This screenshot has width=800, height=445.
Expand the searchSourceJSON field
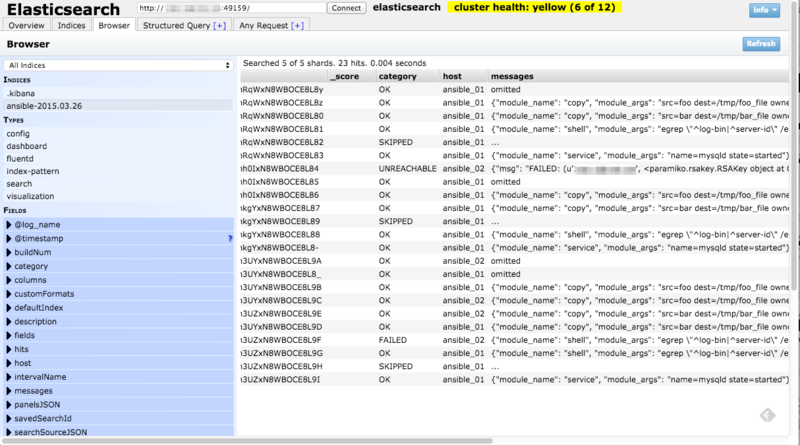tap(118, 432)
